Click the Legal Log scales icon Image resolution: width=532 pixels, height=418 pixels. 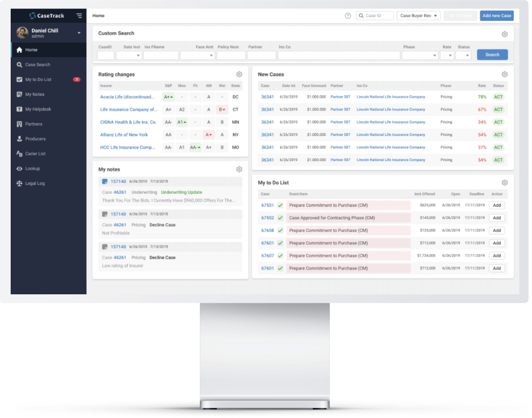coord(19,183)
